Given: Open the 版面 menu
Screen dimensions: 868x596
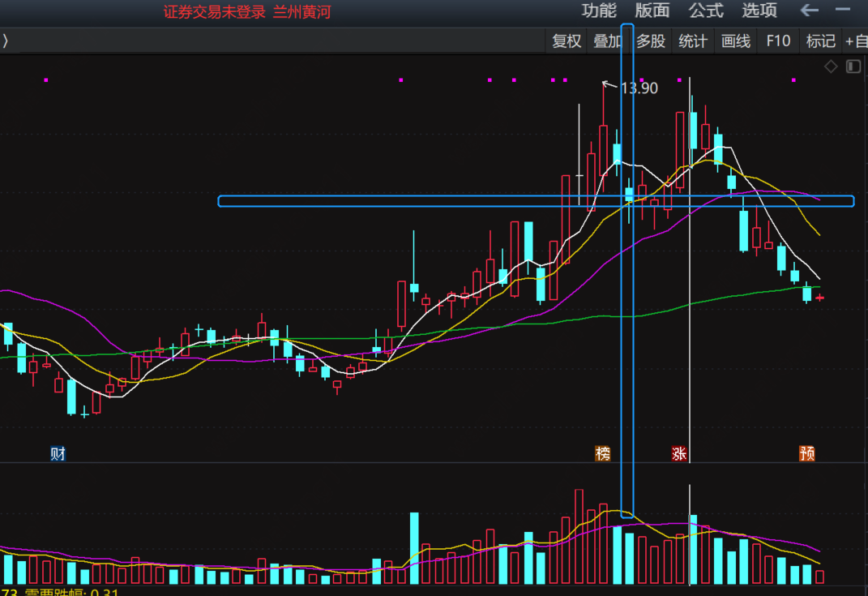Looking at the screenshot, I should coord(652,11).
